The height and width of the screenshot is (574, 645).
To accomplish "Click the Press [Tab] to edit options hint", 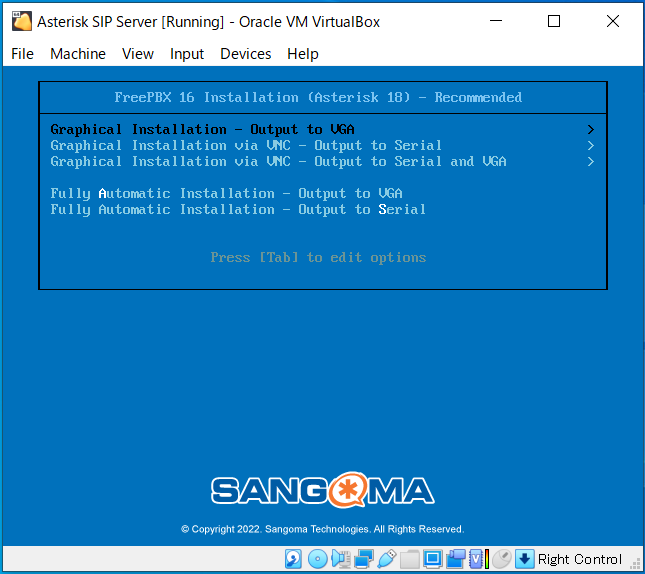I will click(x=318, y=258).
